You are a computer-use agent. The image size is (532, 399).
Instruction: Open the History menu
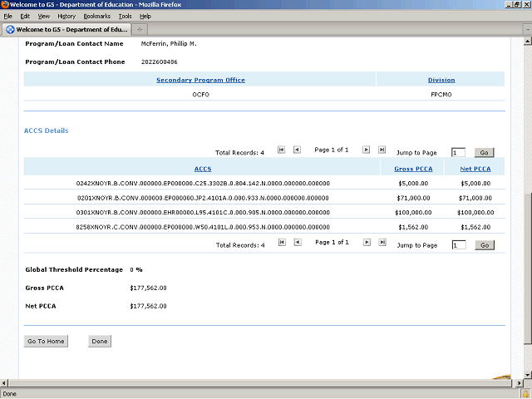click(x=66, y=16)
